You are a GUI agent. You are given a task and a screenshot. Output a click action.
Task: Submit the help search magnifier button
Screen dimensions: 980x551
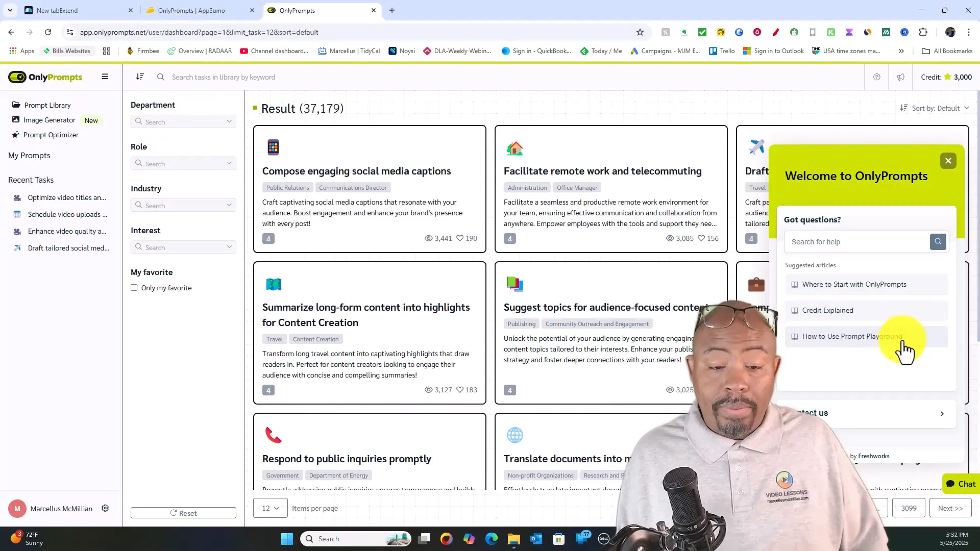point(938,242)
